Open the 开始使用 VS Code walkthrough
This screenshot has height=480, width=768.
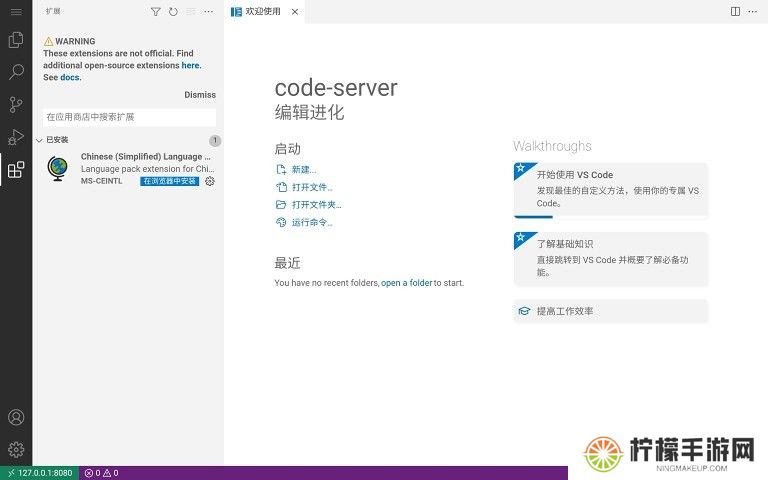(x=611, y=189)
